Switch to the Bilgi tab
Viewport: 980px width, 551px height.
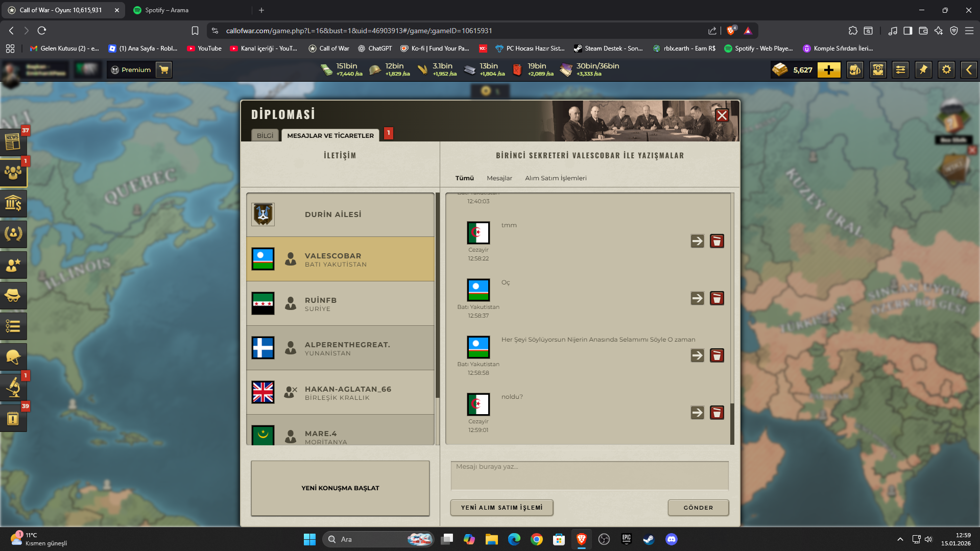(x=265, y=135)
